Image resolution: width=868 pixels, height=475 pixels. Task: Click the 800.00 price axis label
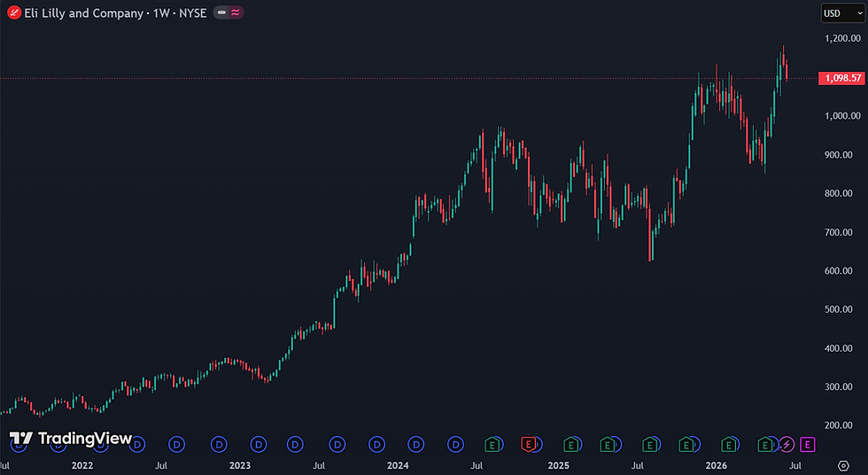[838, 193]
